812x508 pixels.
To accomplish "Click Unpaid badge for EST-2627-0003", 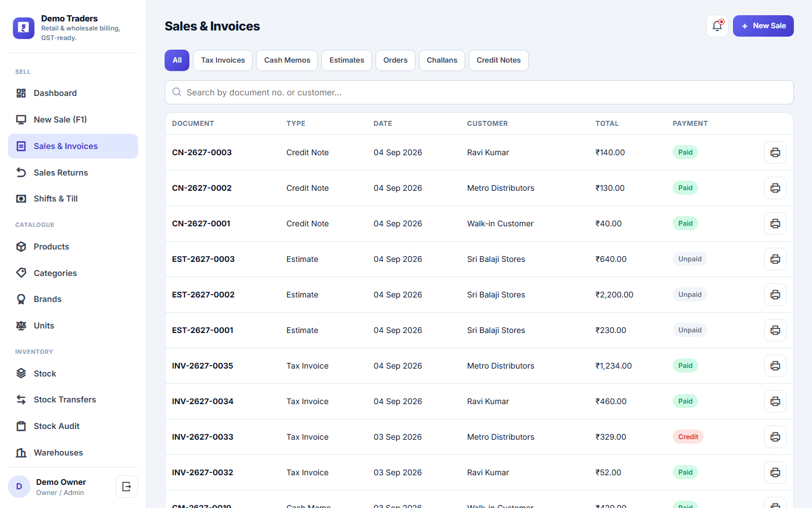I will (x=690, y=259).
